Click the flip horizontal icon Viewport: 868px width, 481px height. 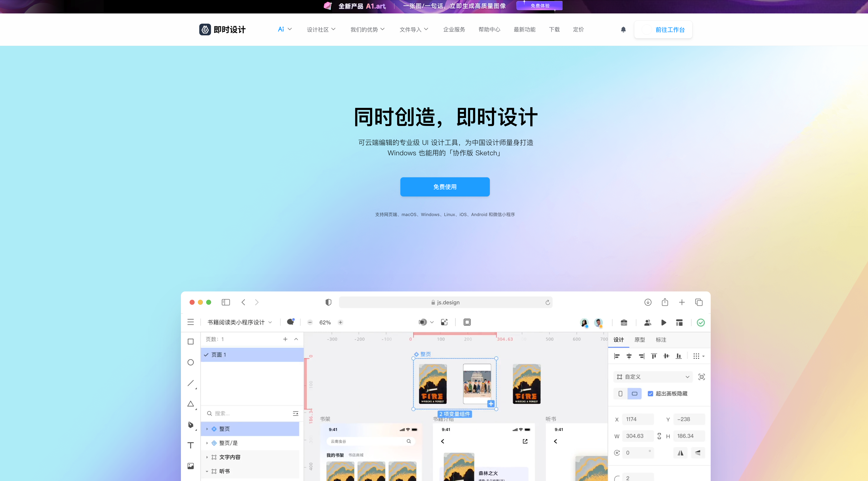pos(680,453)
